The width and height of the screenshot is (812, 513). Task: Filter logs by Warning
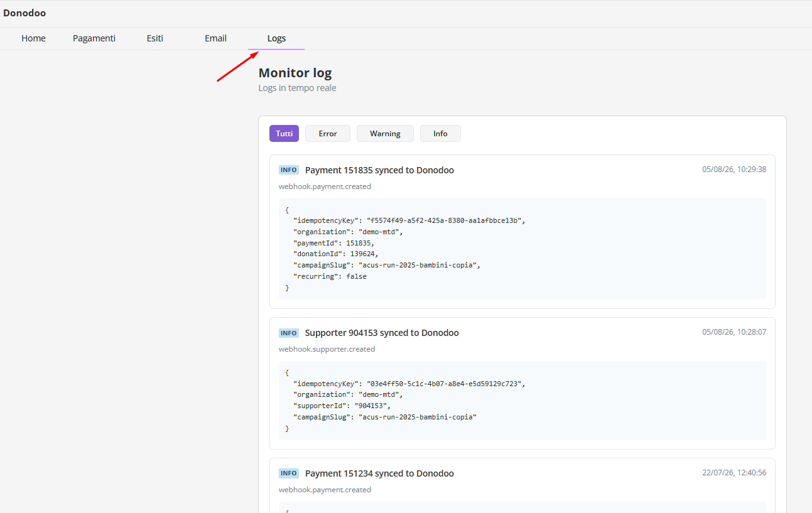pos(385,134)
